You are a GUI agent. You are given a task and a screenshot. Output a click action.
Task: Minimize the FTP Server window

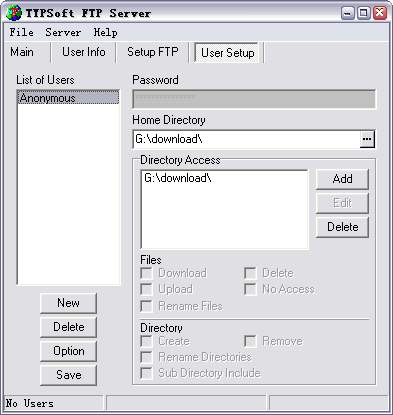coord(348,13)
